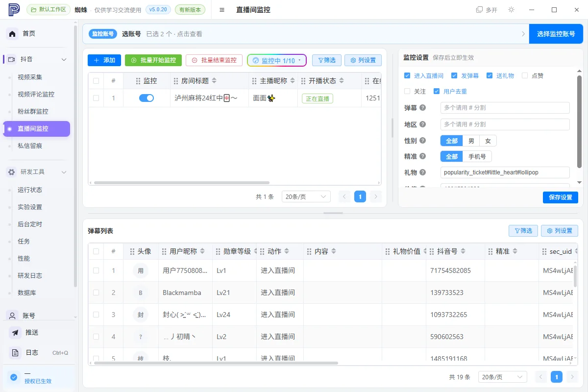Click the 选择监控账号 button
Viewport: 588px width, 392px height.
556,34
